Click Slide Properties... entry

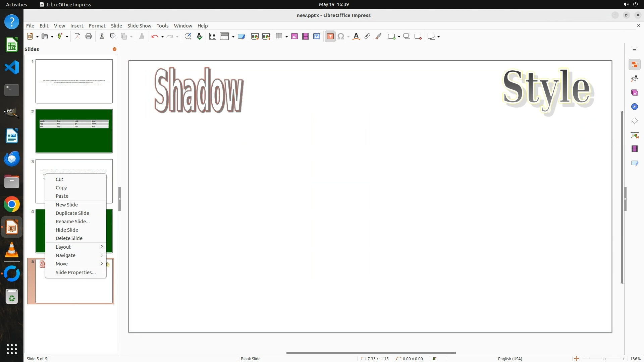[75, 273]
